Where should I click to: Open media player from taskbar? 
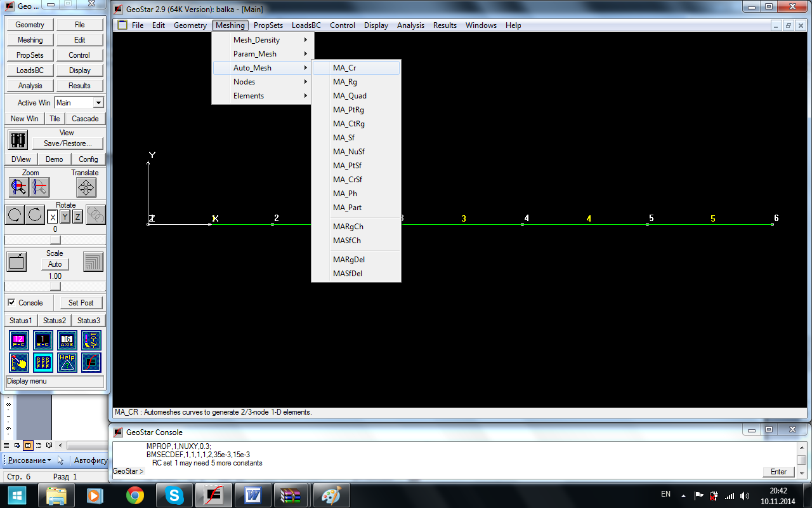[95, 495]
